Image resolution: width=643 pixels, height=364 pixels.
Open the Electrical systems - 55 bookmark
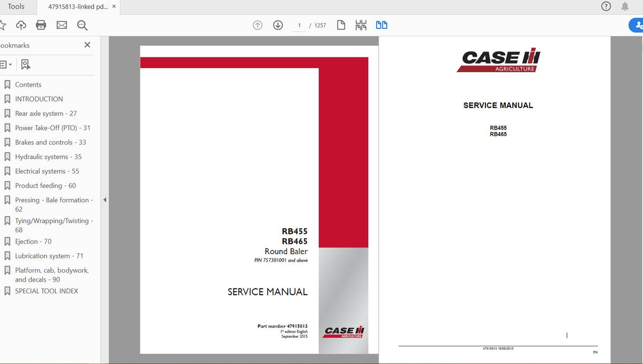[x=47, y=171]
